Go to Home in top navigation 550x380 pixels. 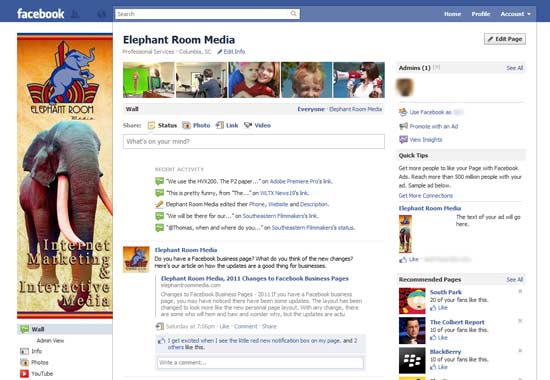click(452, 14)
